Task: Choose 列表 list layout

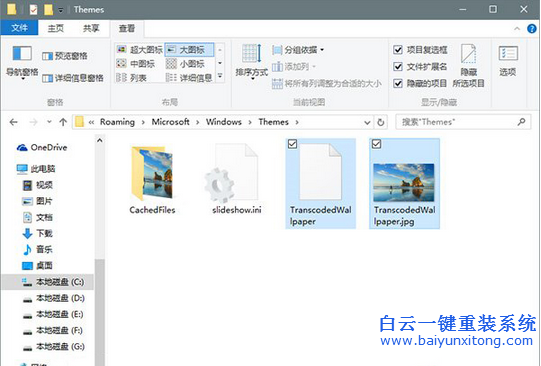Action: tap(131, 78)
